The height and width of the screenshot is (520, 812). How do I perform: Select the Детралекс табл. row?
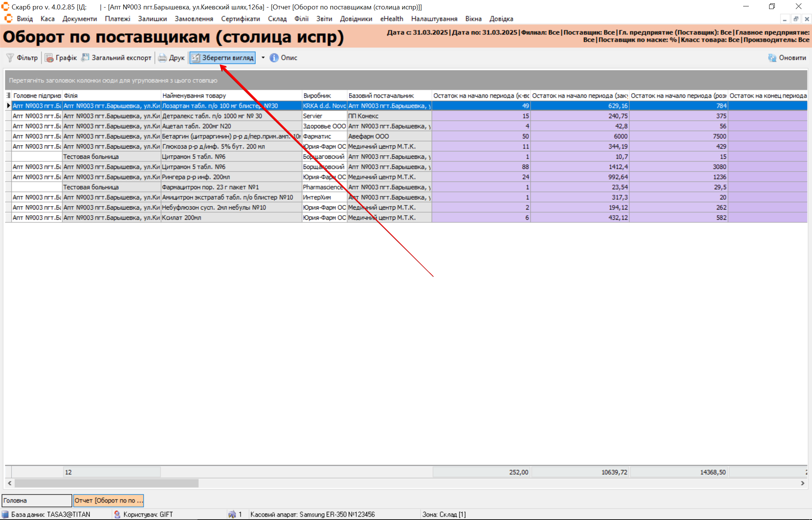coord(212,116)
